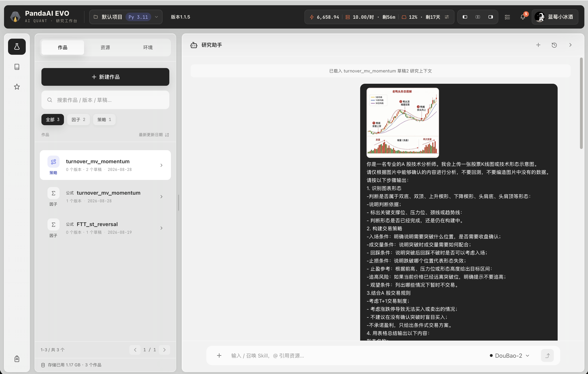Click the search magnifier icon
Viewport: 588px width, 374px height.
point(50,100)
